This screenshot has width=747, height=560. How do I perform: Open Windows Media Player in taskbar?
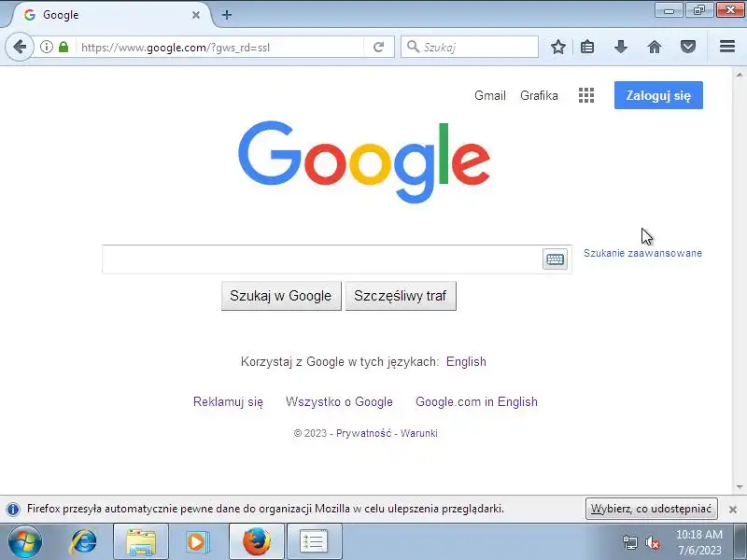(197, 542)
